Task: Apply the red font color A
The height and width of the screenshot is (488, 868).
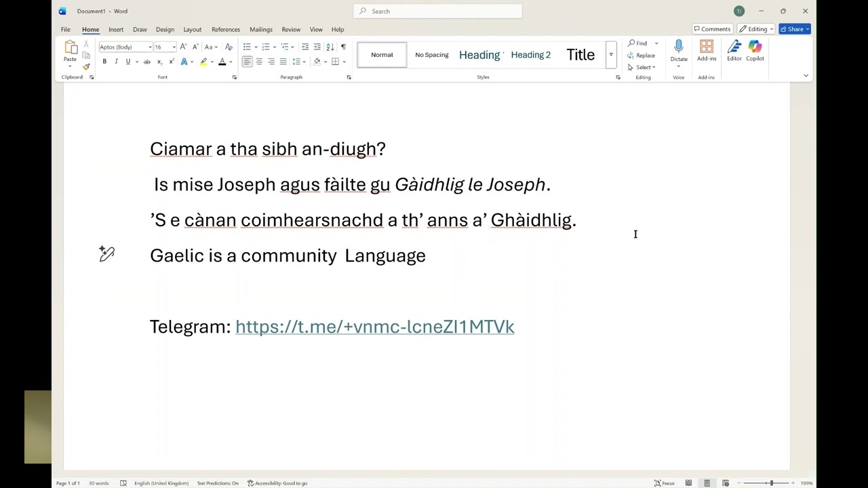Action: [222, 62]
